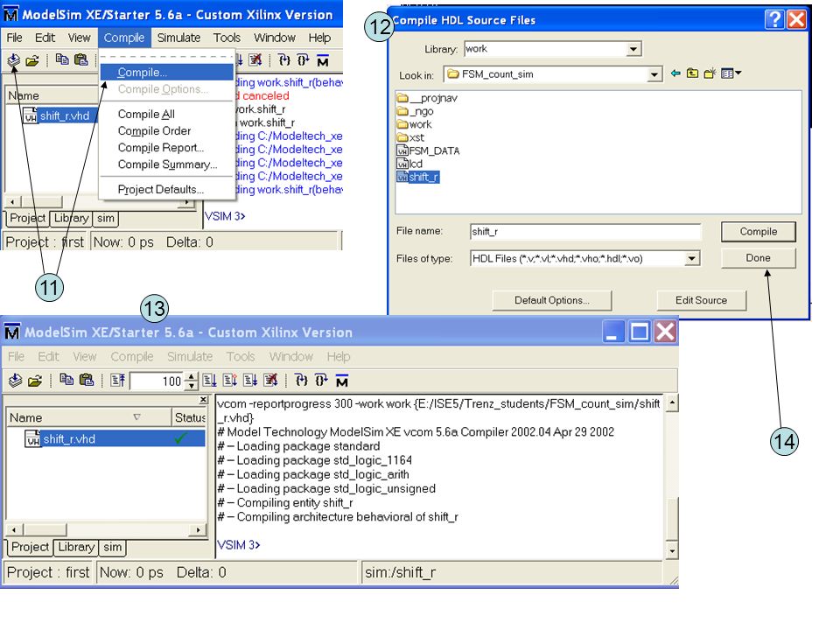Expand the Look in FSM_count_sim dropdown
This screenshot has width=840, height=630.
coord(654,74)
